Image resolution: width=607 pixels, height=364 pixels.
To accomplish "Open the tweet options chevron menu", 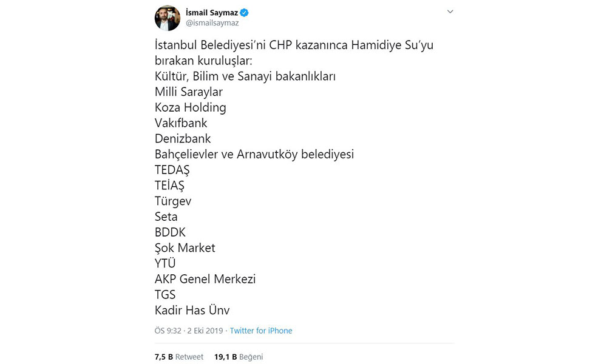I will [450, 12].
